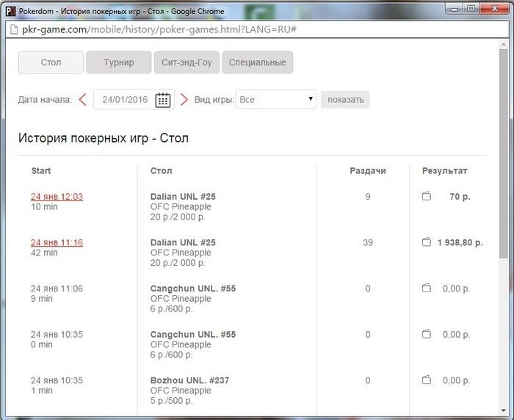Click the Результат column header
Screen dimensions: 514x420
[444, 170]
